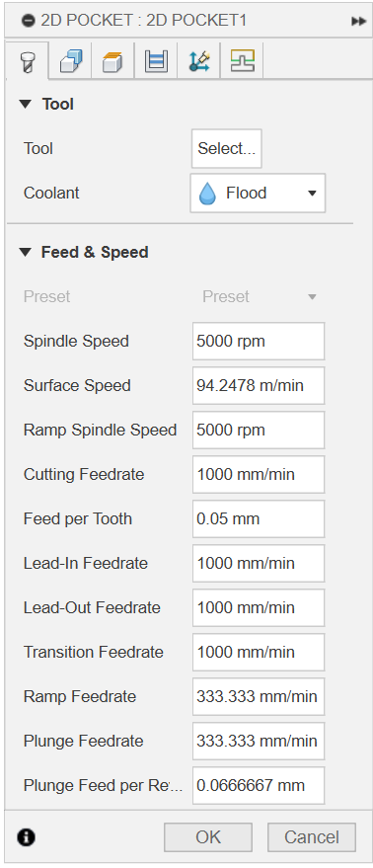Click the info icon at bottom left

pyautogui.click(x=26, y=837)
